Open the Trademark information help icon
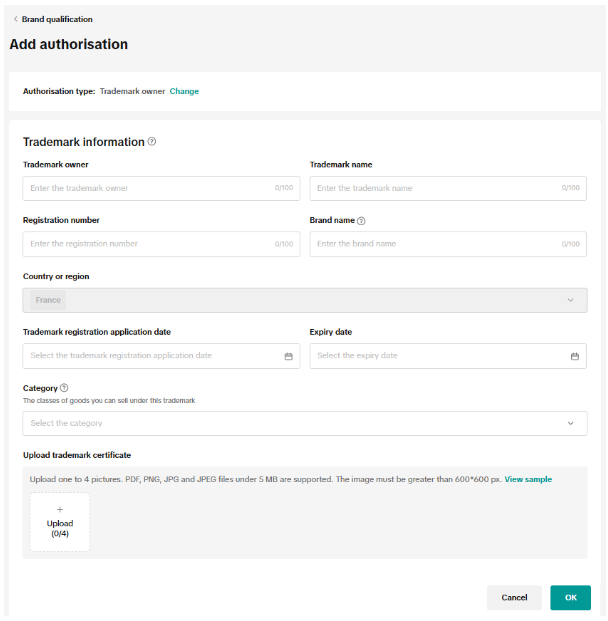608x621 pixels. click(152, 141)
